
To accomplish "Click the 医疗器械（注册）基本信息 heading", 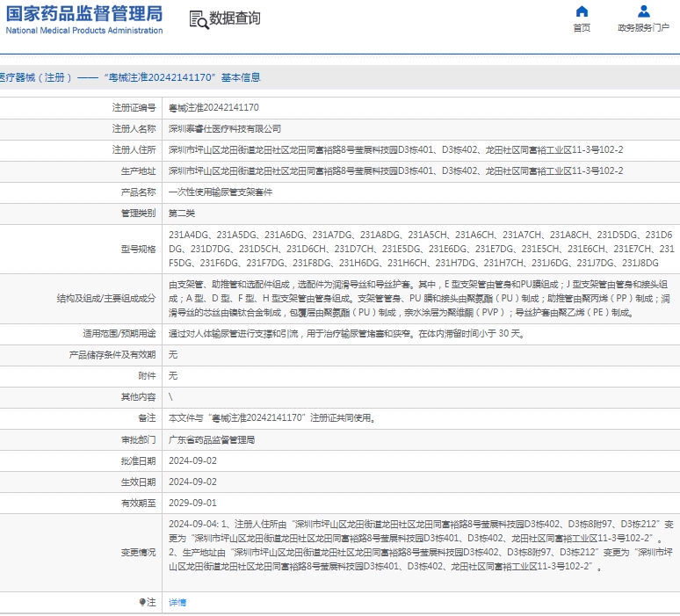I will pyautogui.click(x=130, y=77).
